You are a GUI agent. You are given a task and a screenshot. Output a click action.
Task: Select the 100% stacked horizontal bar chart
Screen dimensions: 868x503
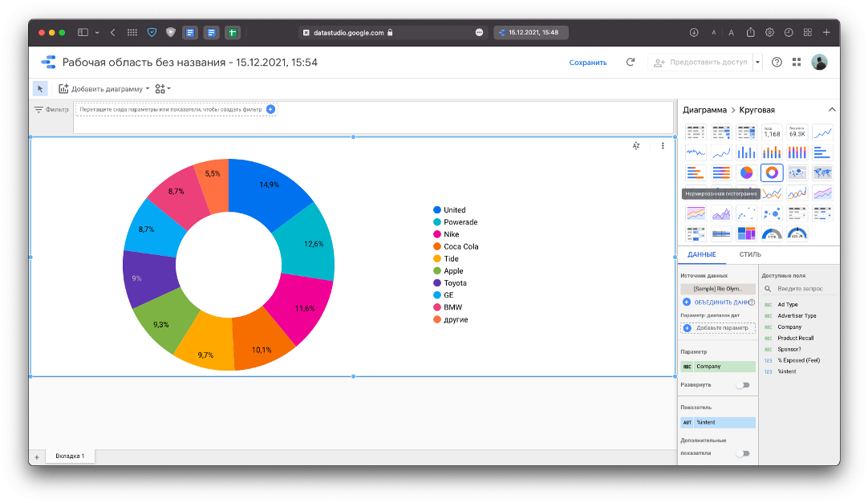click(720, 172)
